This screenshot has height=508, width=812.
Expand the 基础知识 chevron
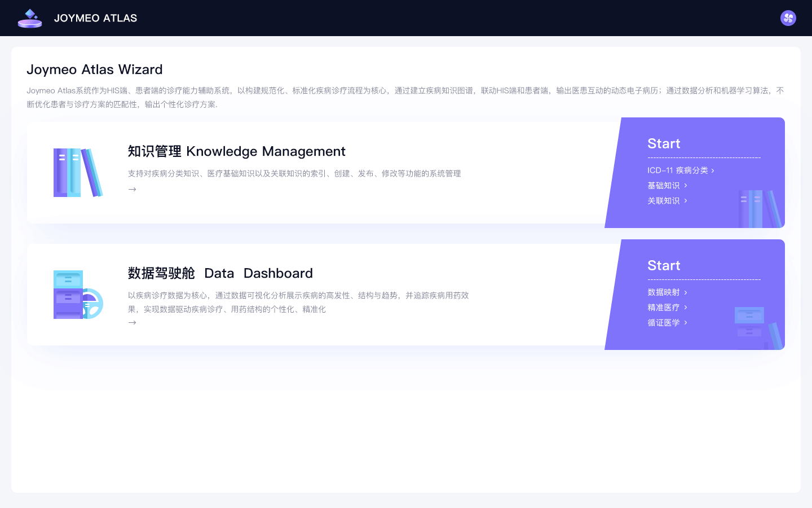coord(685,185)
